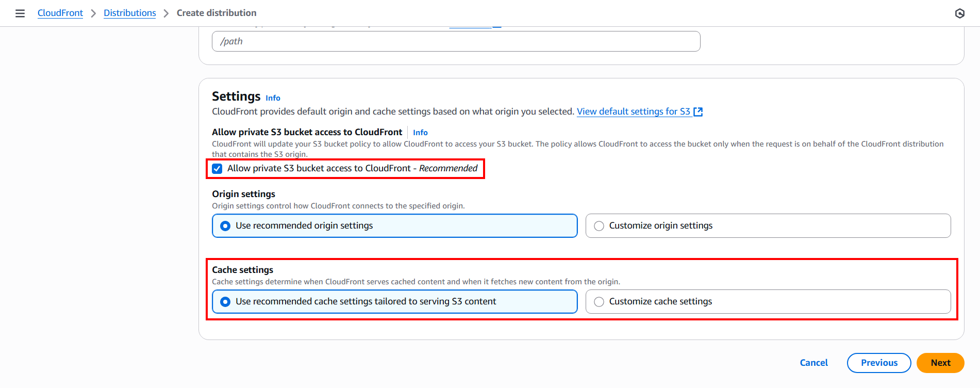Screen dimensions: 980x388
Task: Click the breadcrumb chevron after CloudFront
Action: 93,13
